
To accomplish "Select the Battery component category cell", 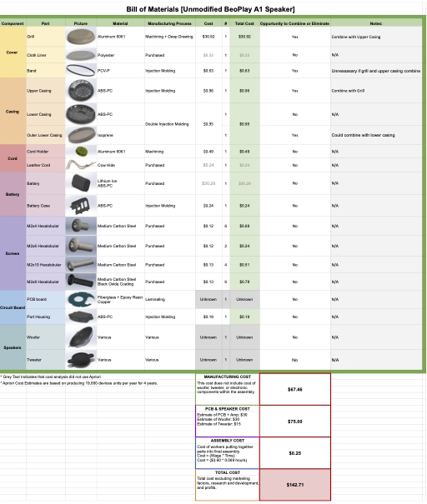I will point(13,194).
